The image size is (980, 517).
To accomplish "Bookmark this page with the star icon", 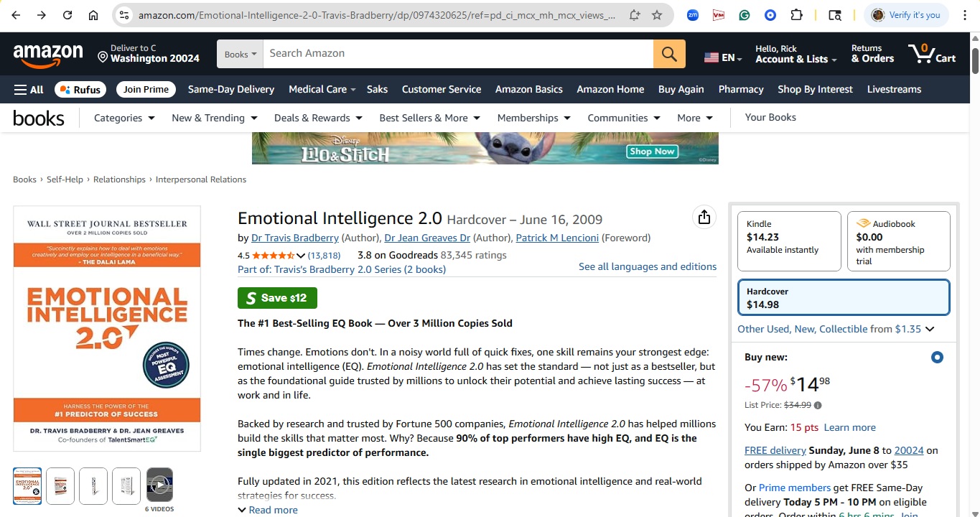I will 657,15.
